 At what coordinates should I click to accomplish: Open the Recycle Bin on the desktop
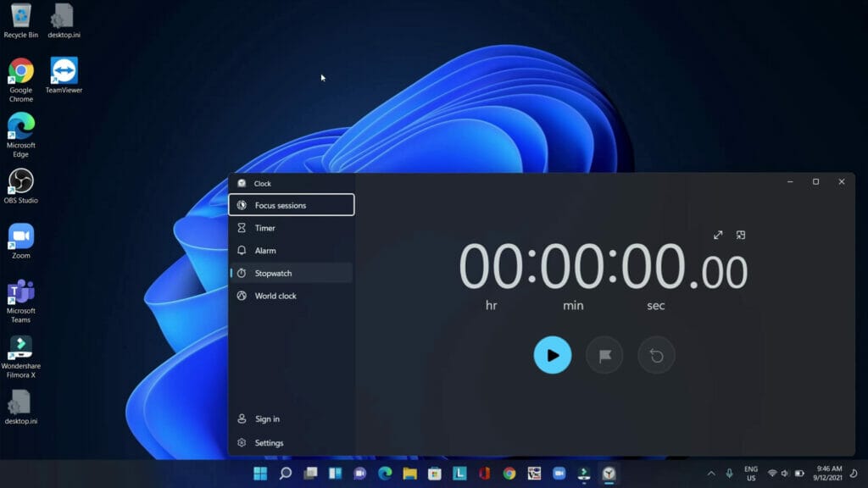pyautogui.click(x=19, y=15)
